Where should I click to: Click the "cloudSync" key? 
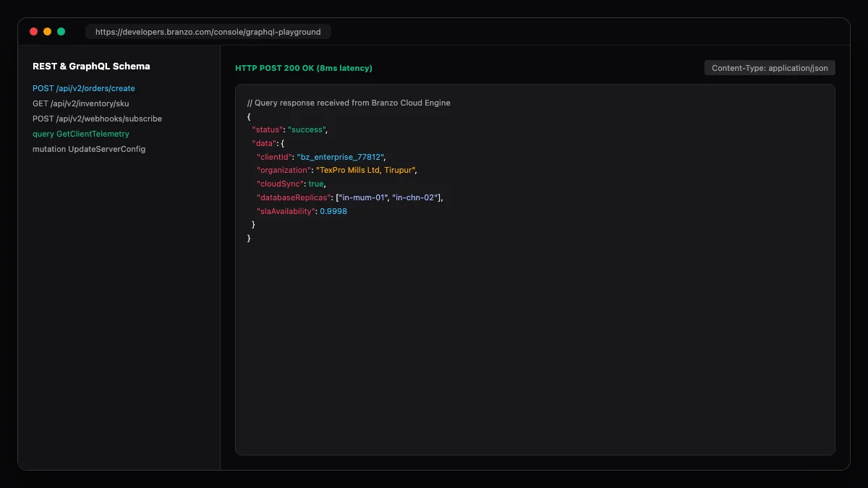pyautogui.click(x=280, y=184)
